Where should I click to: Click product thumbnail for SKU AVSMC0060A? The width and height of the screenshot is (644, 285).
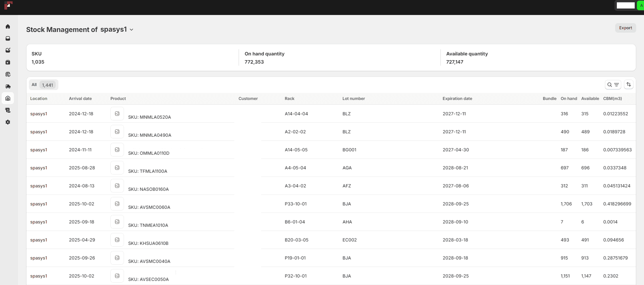click(117, 204)
